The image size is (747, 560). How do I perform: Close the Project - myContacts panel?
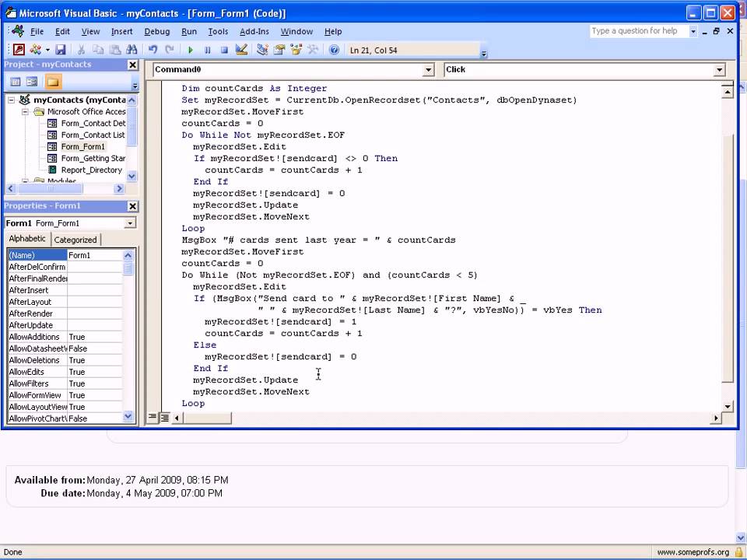click(x=133, y=65)
